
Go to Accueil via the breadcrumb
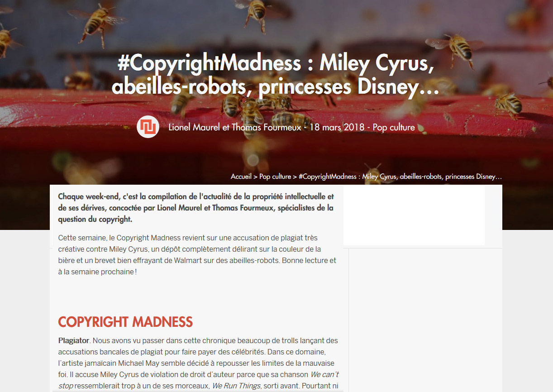[241, 177]
